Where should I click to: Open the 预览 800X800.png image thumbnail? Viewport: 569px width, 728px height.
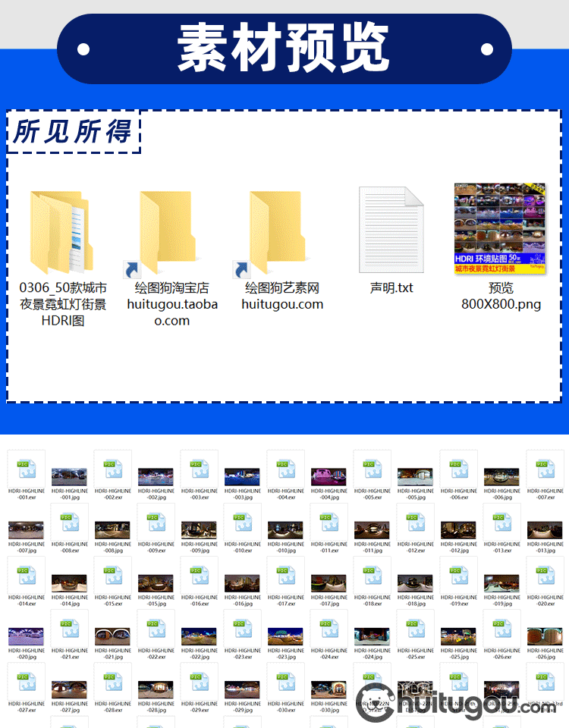pos(500,229)
